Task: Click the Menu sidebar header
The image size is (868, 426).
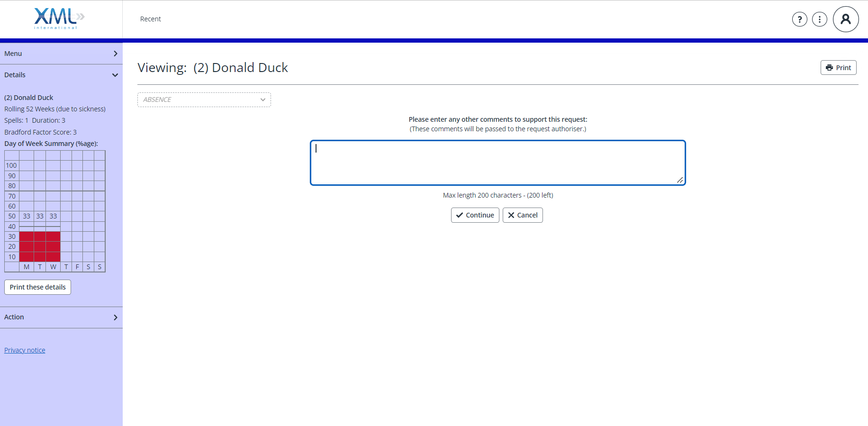Action: point(61,54)
